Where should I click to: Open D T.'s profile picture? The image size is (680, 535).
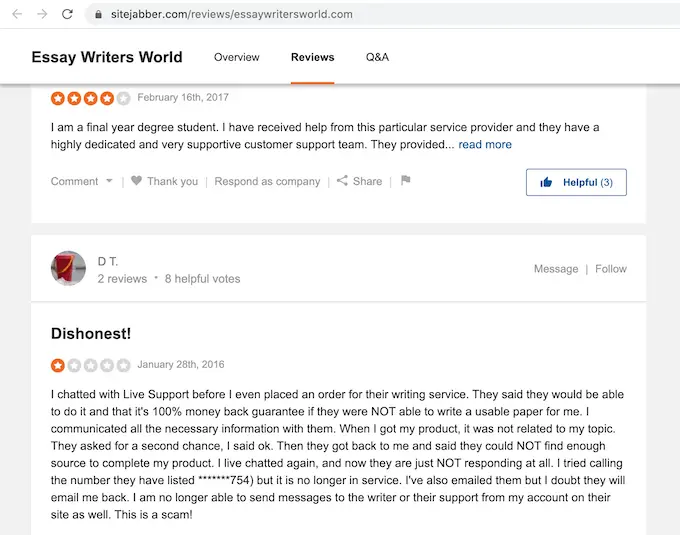click(x=68, y=268)
